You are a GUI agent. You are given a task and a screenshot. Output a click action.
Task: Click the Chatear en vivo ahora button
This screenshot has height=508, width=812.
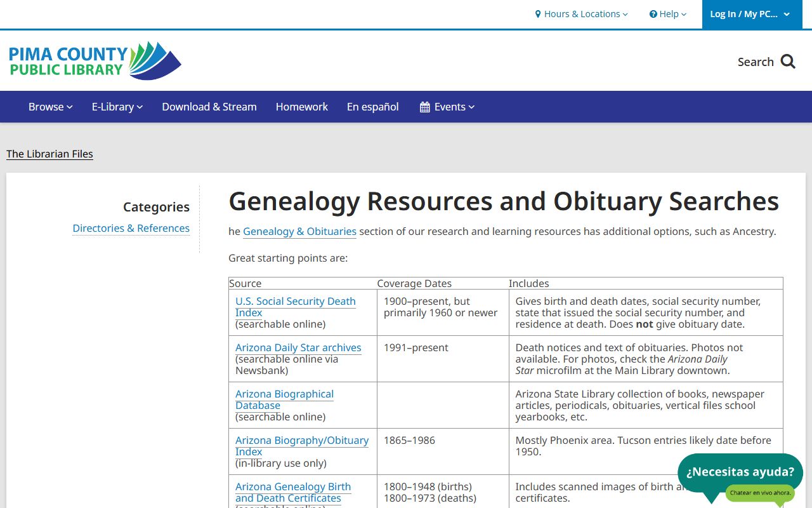click(x=760, y=493)
